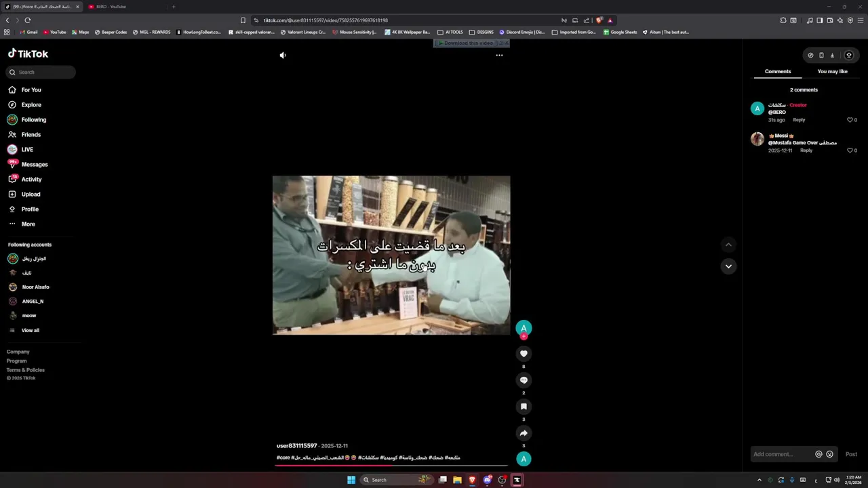Open the browser hamburger menu

pos(861,20)
